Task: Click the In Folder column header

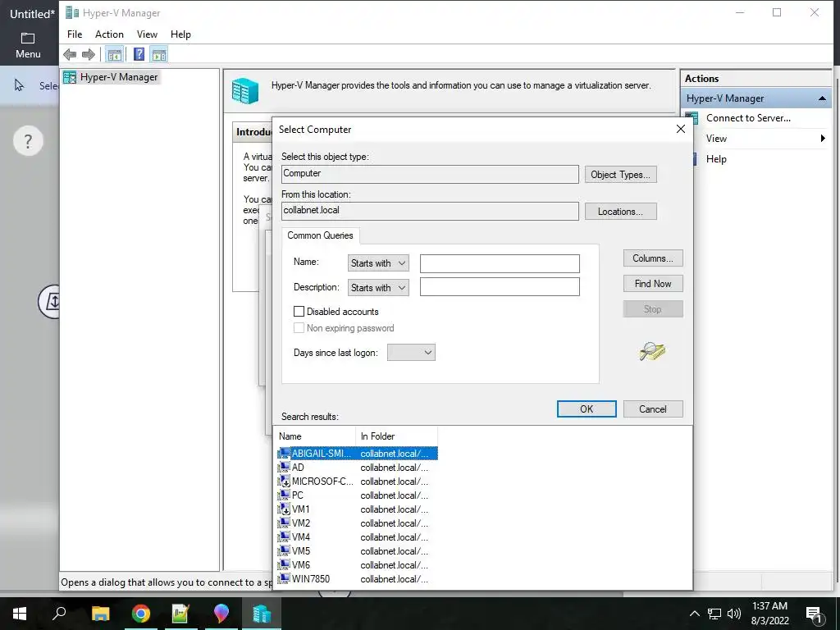Action: tap(396, 436)
